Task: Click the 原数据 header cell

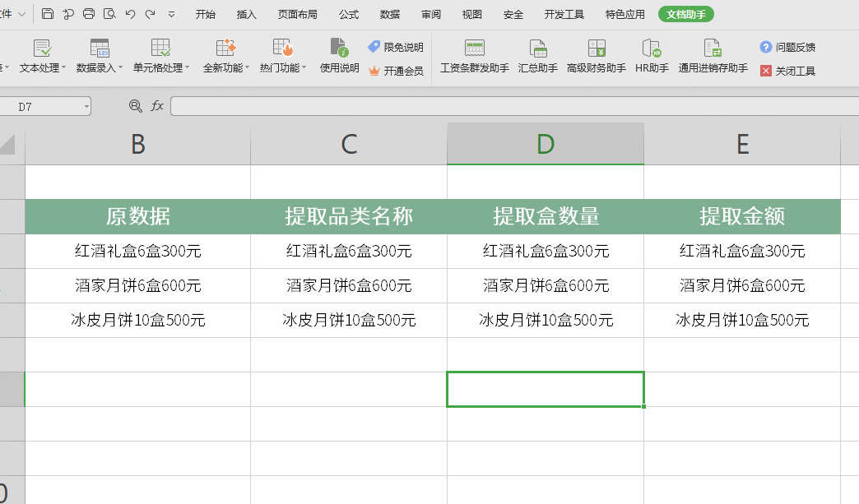Action: click(x=138, y=217)
